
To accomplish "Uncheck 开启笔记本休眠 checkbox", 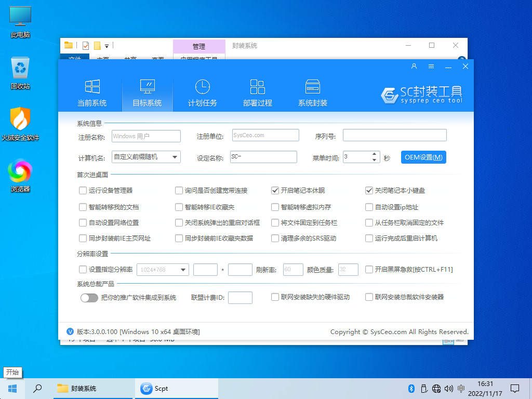I will (275, 190).
